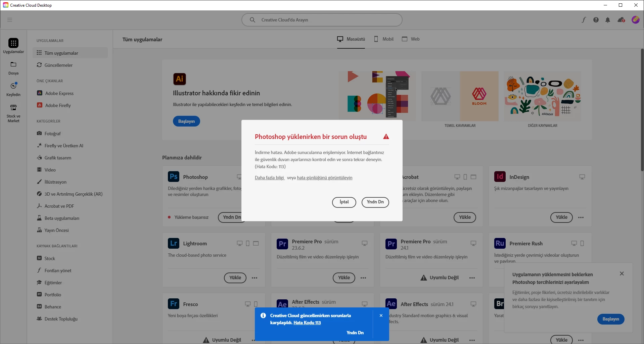
Task: Select Acrobat ve PDF category
Action: [x=70, y=206]
